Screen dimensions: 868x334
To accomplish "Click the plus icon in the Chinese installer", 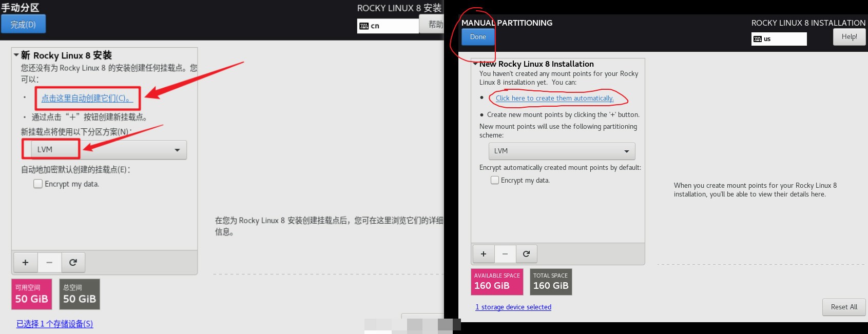I will click(25, 263).
